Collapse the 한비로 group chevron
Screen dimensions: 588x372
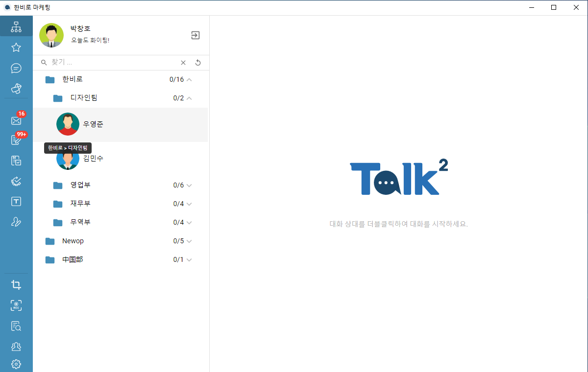pyautogui.click(x=190, y=79)
